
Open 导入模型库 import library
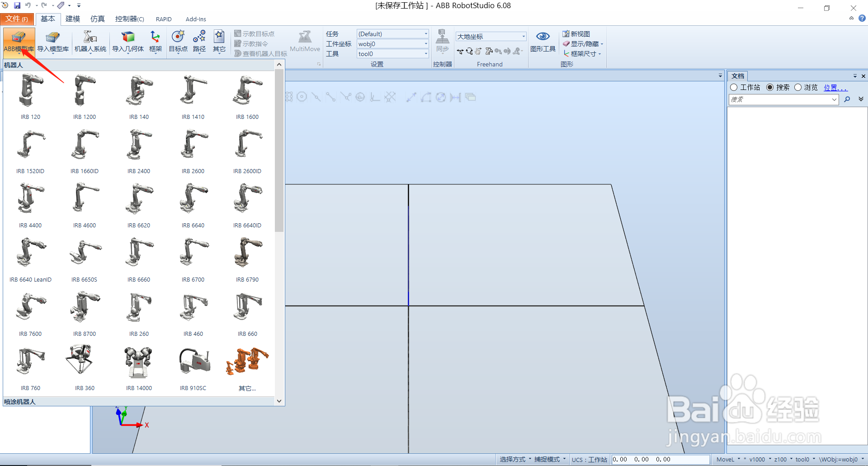pos(53,42)
